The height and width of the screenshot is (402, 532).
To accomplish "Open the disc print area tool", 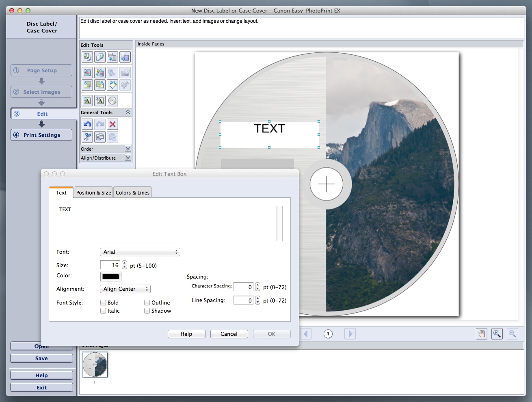I will 112,101.
